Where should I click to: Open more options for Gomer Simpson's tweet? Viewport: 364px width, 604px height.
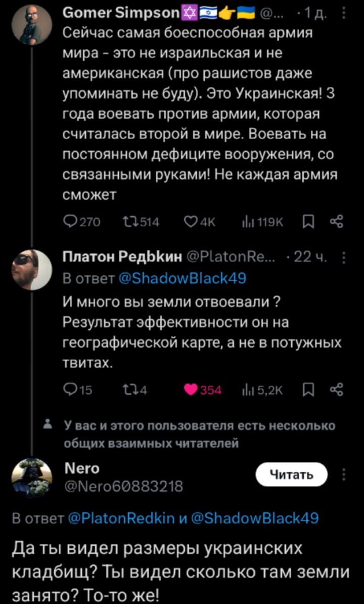tap(344, 10)
